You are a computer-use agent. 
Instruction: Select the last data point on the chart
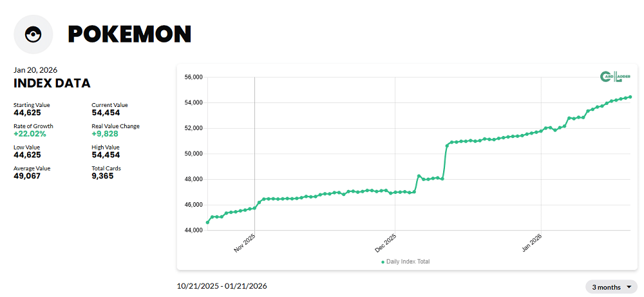630,97
